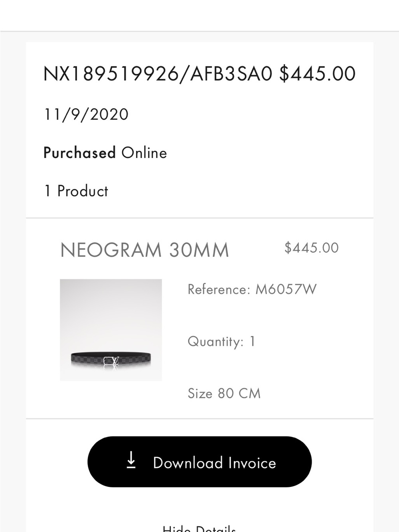Select the NEOGRAM 30MM product title
399x532 pixels.
[x=144, y=250]
